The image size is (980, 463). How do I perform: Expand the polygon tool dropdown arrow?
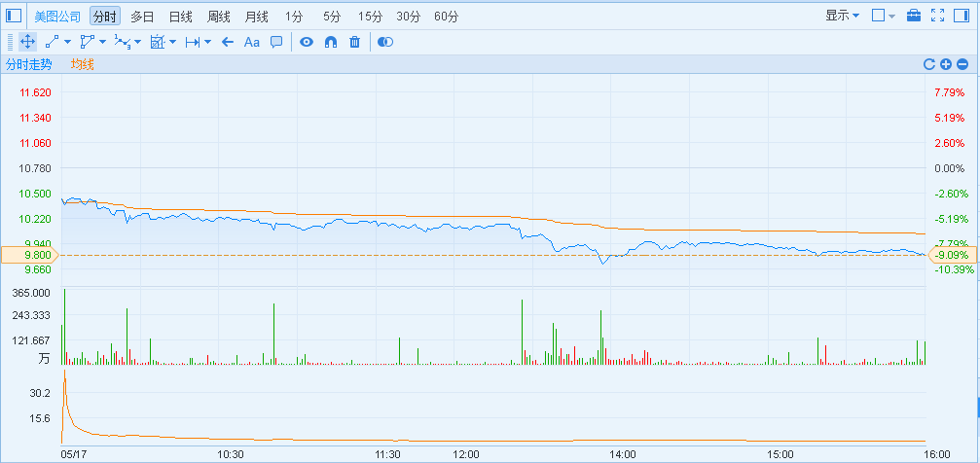(x=102, y=43)
